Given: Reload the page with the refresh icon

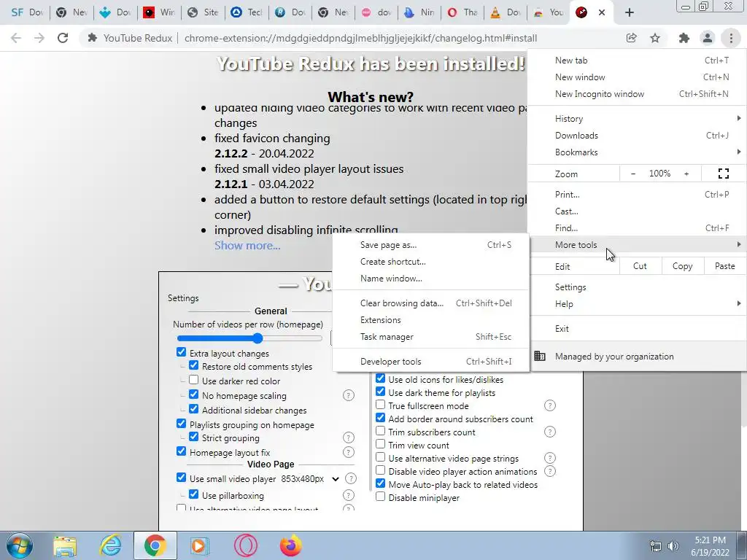Looking at the screenshot, I should (x=63, y=38).
